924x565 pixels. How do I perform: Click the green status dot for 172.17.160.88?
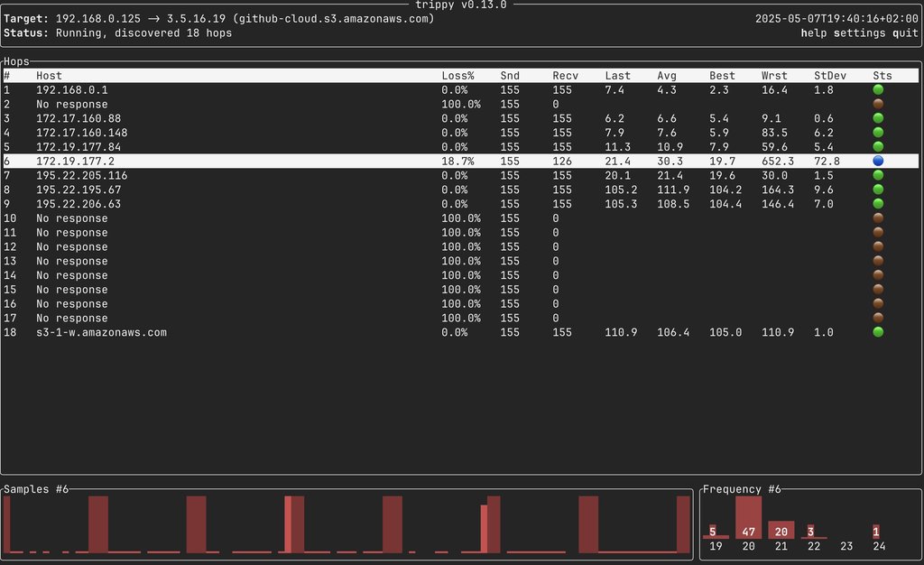pyautogui.click(x=878, y=118)
